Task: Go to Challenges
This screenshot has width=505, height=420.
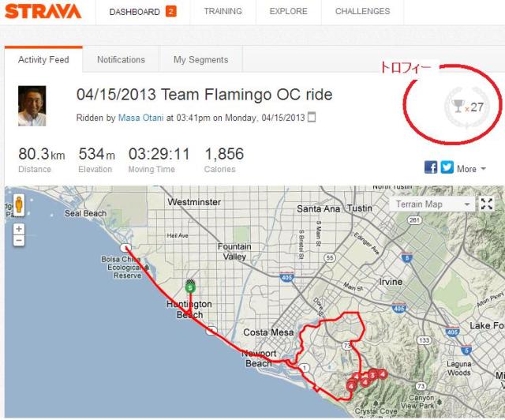Action: 362,12
